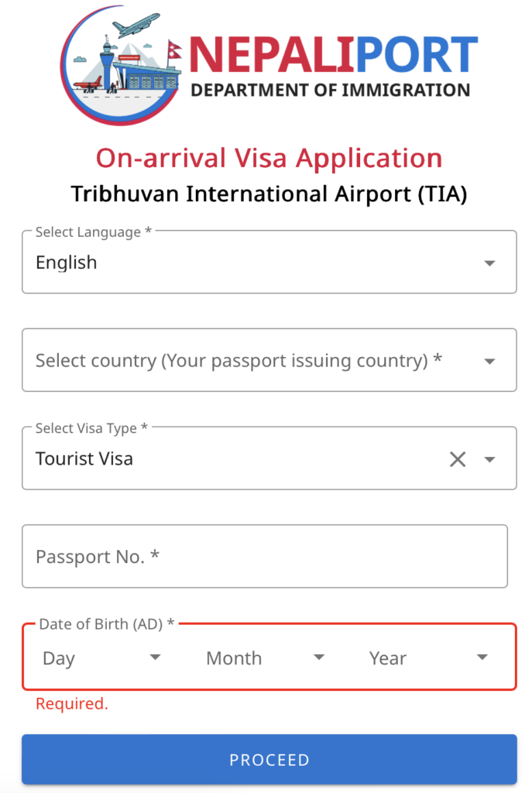532x793 pixels.
Task: Click the Day field's dropdown arrow
Action: pyautogui.click(x=155, y=657)
